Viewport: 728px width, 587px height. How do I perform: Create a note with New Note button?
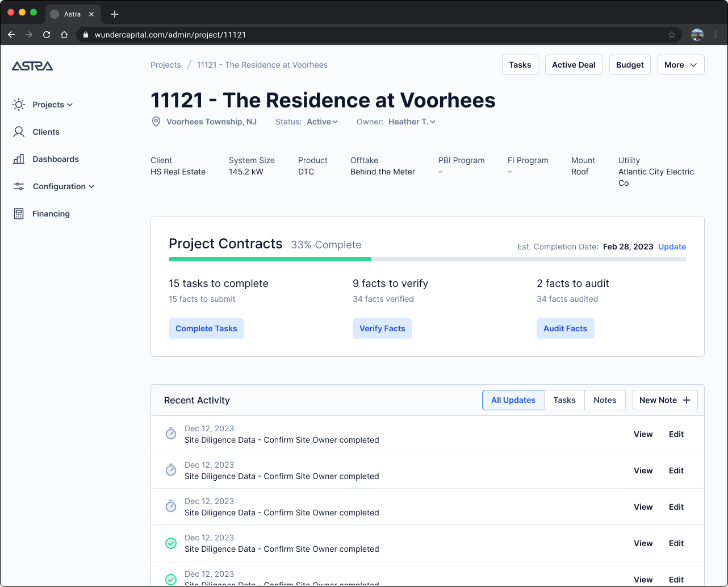(664, 400)
